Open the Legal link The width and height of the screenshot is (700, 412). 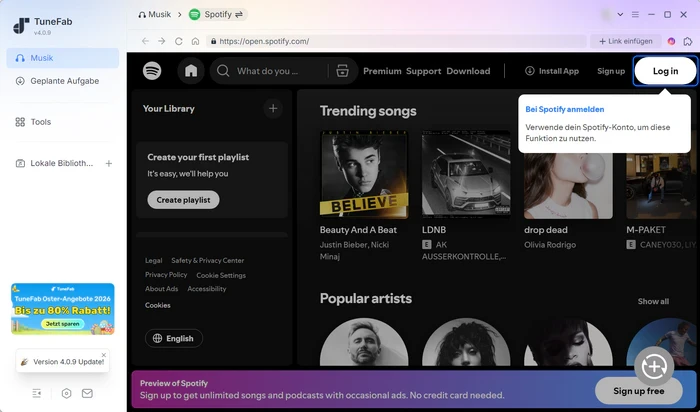(154, 260)
